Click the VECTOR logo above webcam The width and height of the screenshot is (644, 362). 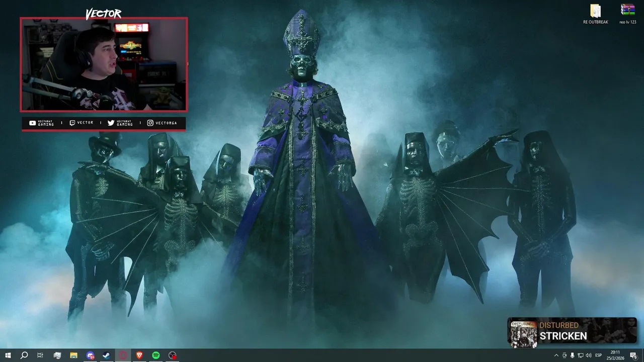click(103, 14)
